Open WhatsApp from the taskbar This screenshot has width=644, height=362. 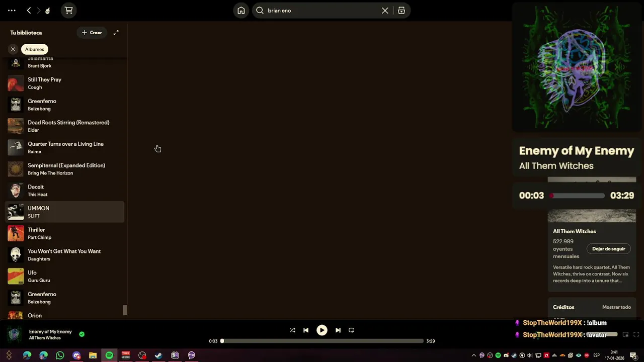(x=60, y=355)
